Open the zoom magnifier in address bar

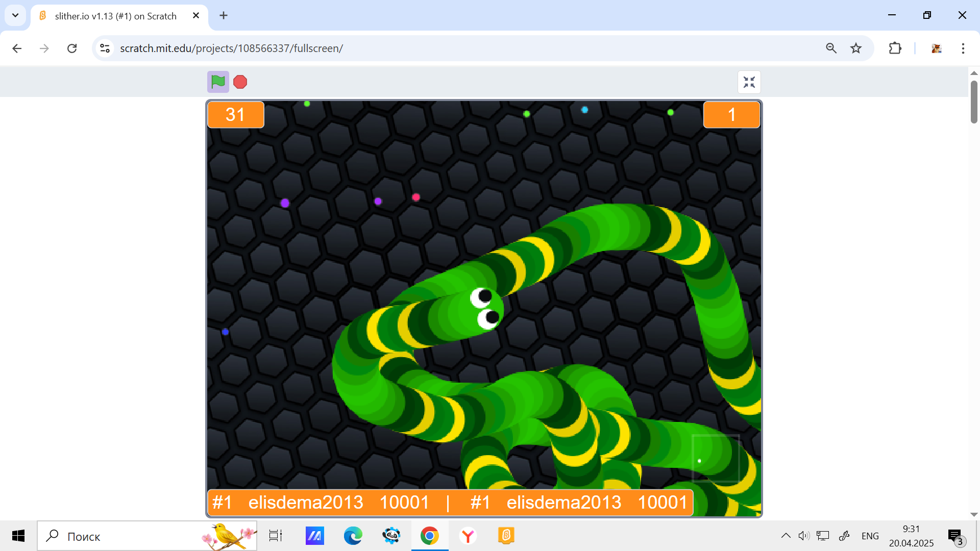tap(831, 48)
